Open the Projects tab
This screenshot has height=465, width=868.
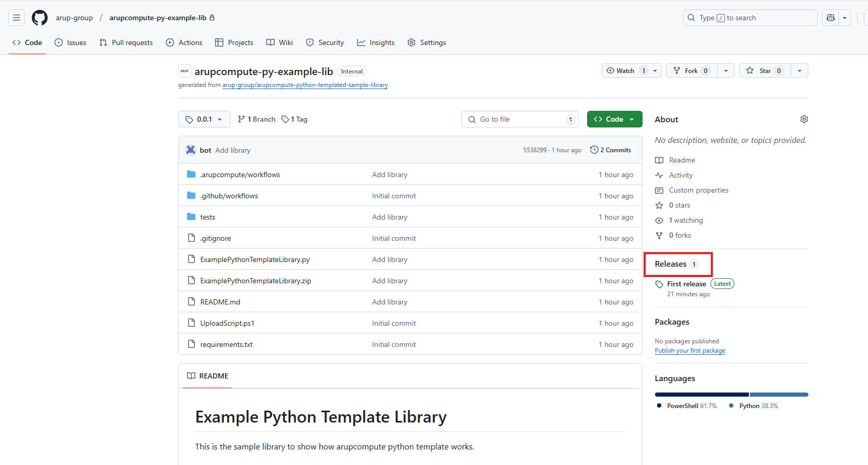coord(234,42)
